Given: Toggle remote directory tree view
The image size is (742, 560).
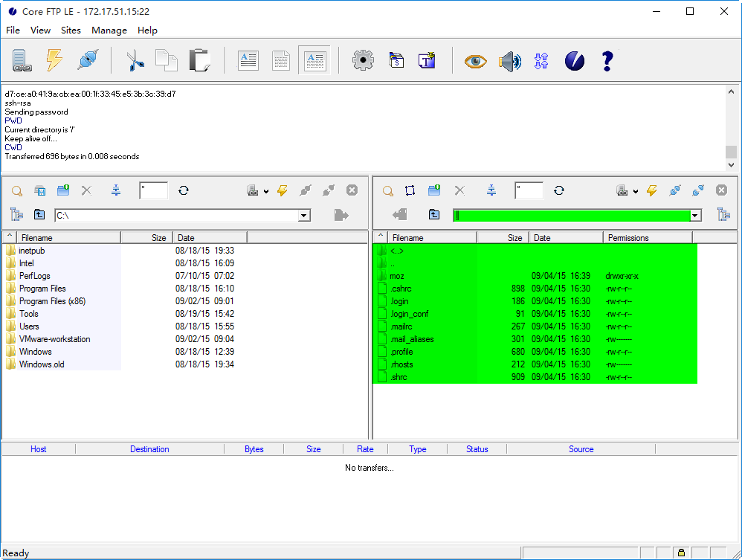Looking at the screenshot, I should coord(723,214).
